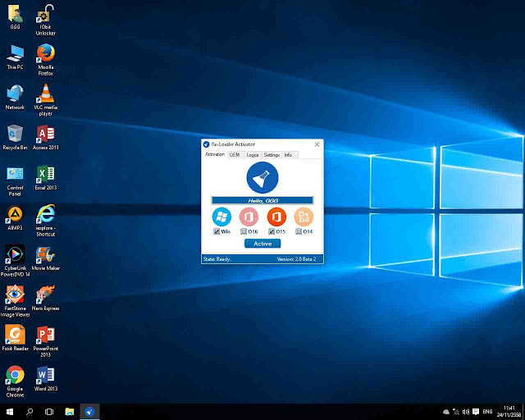Viewport: 525px width, 420px height.
Task: Select the Mozilla Firefox desktop icon
Action: [x=46, y=60]
